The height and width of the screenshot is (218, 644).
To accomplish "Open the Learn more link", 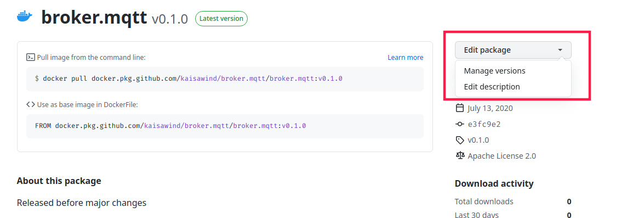I will [406, 58].
